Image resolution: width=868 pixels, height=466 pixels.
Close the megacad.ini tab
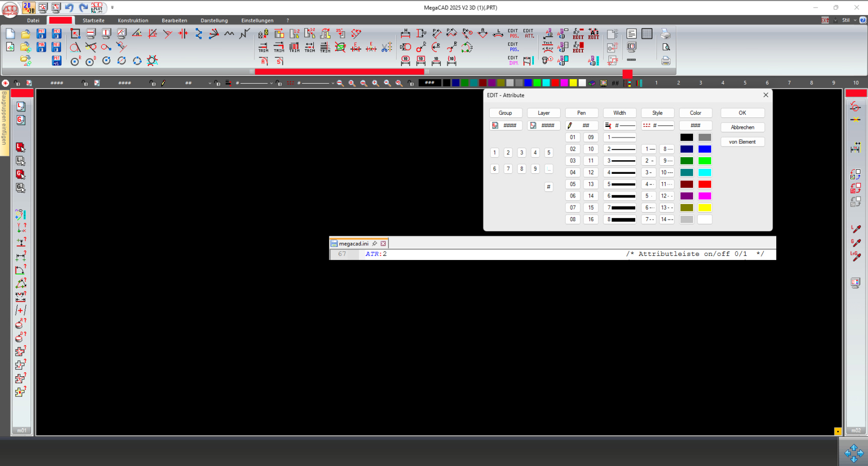click(383, 243)
